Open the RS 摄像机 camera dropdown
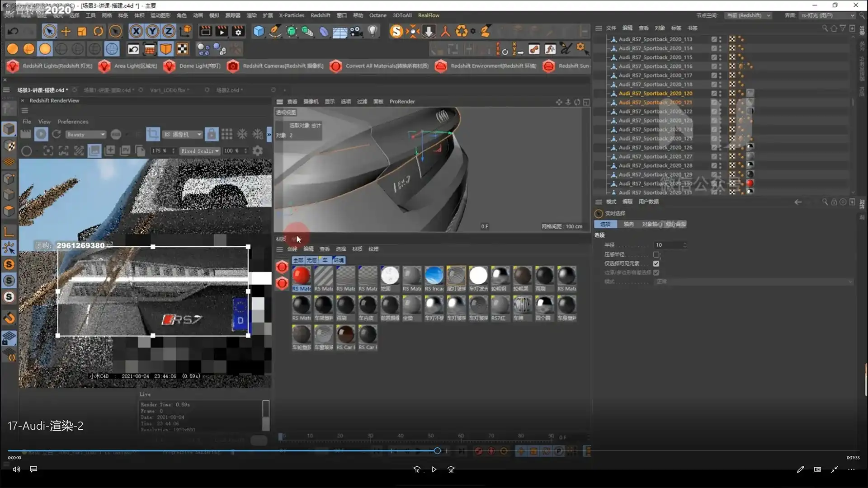This screenshot has height=488, width=868. (x=183, y=135)
